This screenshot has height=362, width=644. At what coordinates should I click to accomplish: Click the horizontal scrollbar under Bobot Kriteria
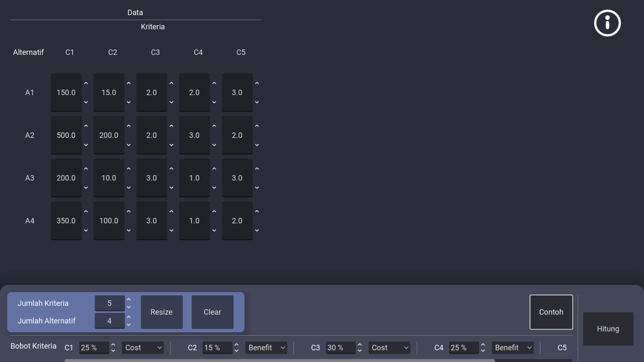click(280, 361)
